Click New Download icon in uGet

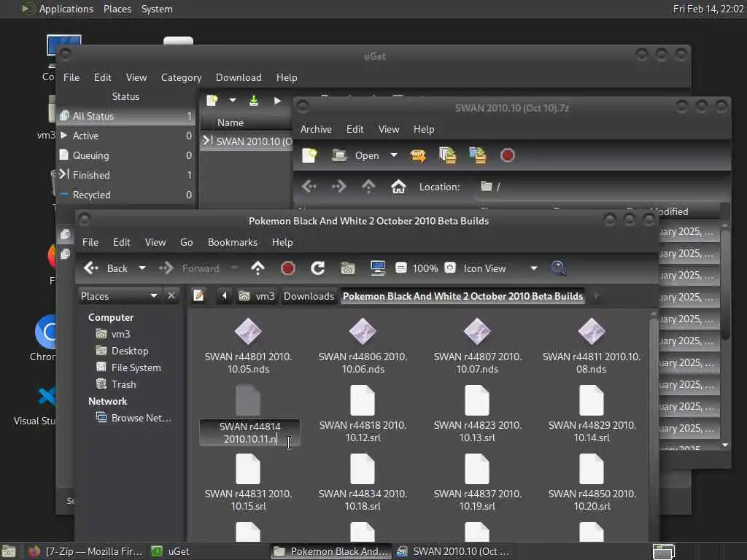(x=212, y=101)
